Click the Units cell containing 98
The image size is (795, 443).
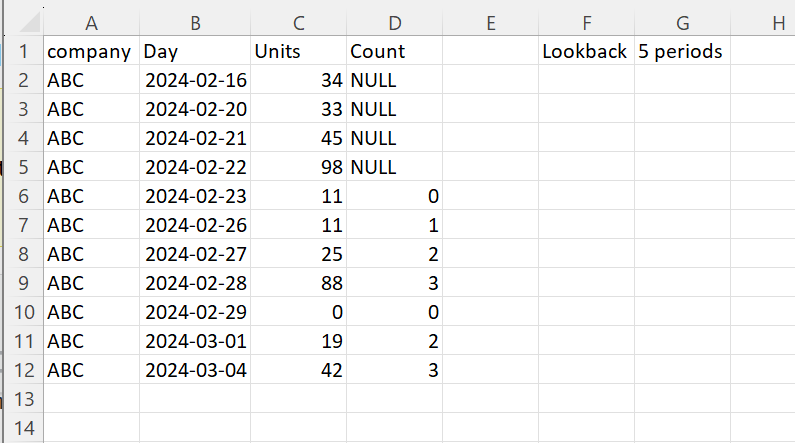[298, 168]
